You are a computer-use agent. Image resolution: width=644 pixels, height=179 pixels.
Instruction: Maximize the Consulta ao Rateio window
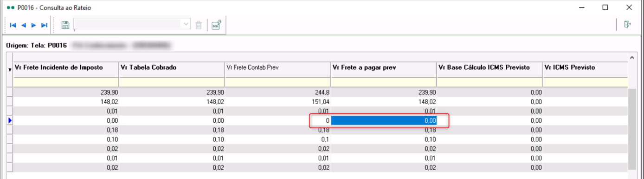[605, 7]
